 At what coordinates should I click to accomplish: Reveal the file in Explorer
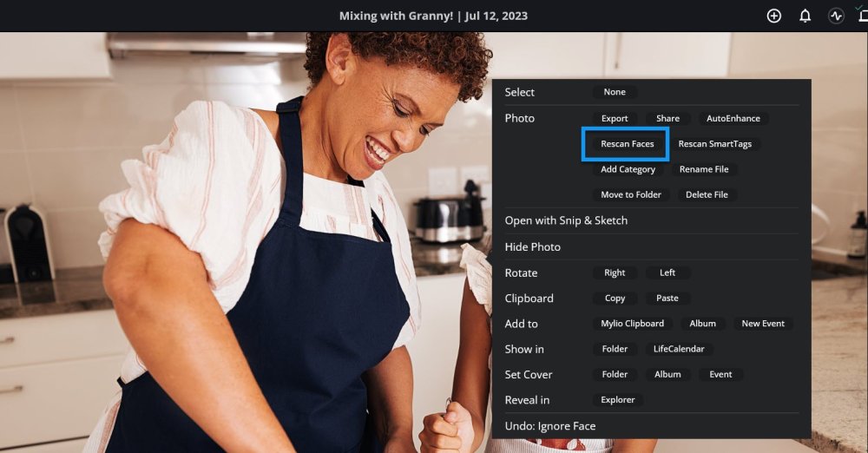pyautogui.click(x=618, y=400)
